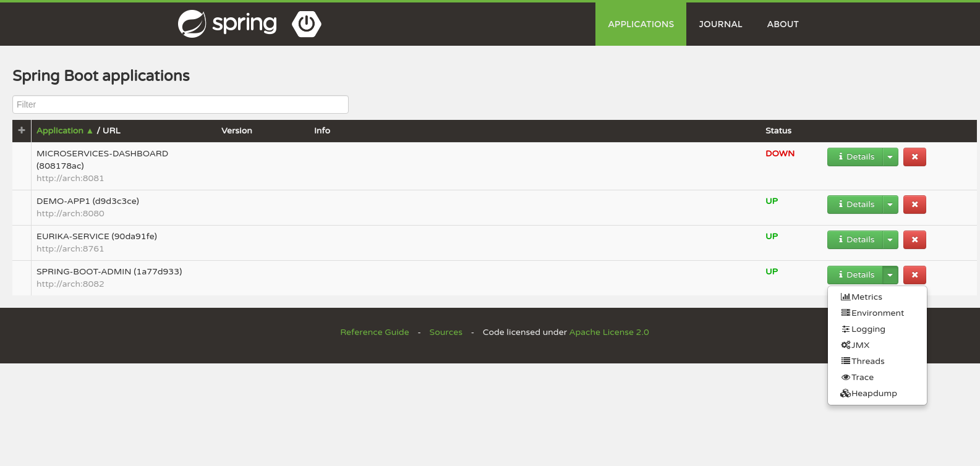Click the UP status of SPRING-BOOT-ADMIN
980x466 pixels.
(x=772, y=271)
